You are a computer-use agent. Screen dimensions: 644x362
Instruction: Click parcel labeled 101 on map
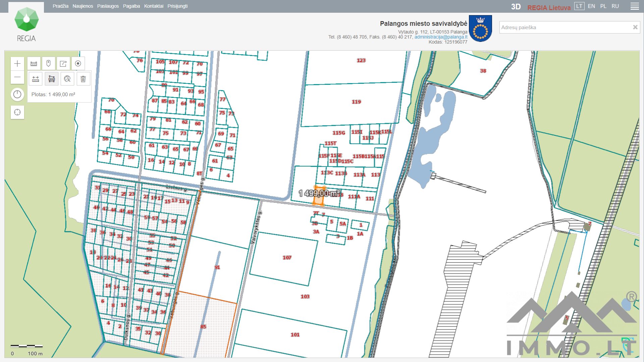(x=295, y=335)
